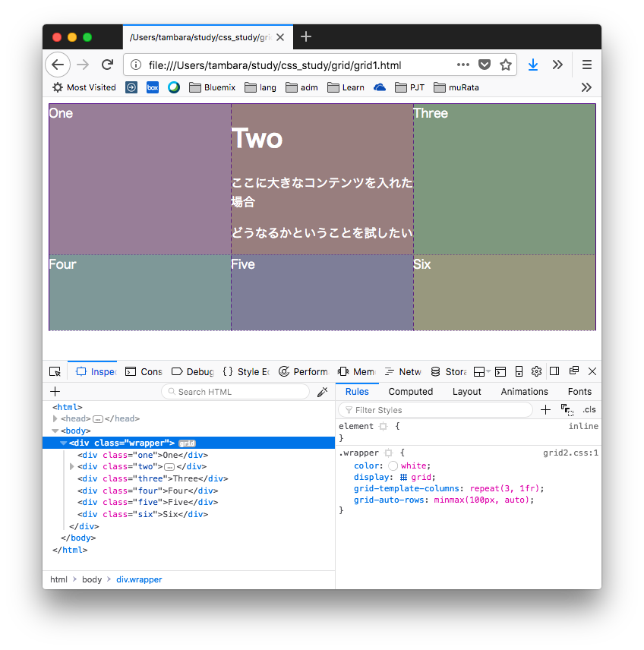Open the blue cloud bookmark
Screen dimensions: 644x650
point(380,87)
